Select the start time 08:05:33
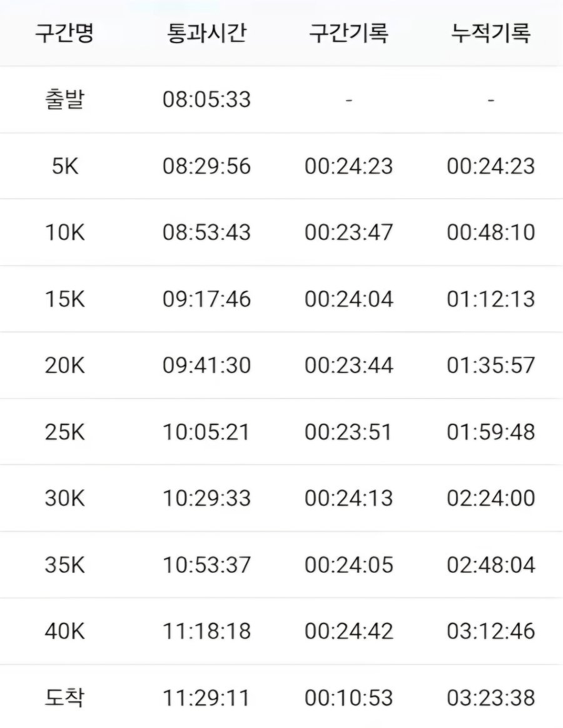This screenshot has width=563, height=728. click(206, 100)
